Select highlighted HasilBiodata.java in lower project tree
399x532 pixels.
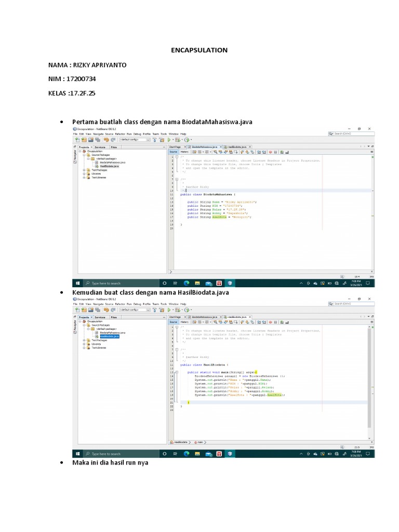point(110,336)
